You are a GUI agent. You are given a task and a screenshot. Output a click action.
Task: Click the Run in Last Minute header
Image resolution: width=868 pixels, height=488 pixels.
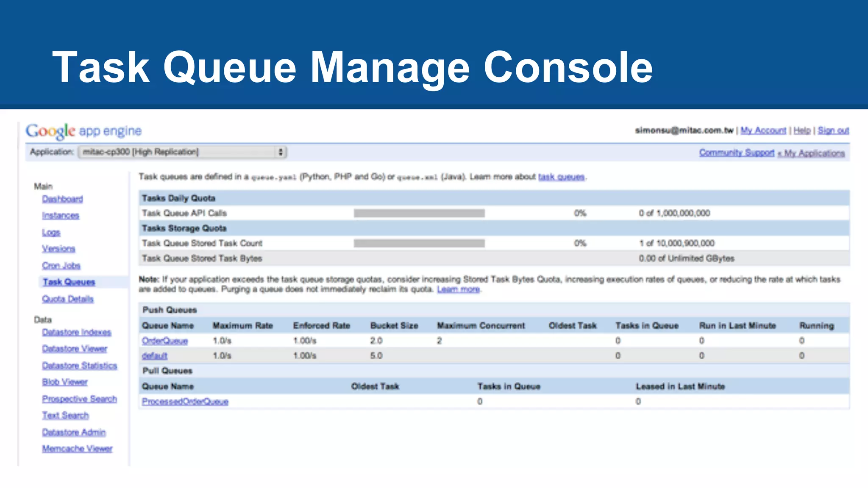(737, 326)
